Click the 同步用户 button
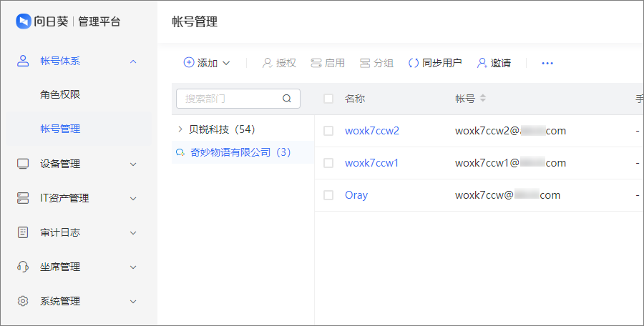Viewport: 644px width, 326px height. (x=434, y=63)
